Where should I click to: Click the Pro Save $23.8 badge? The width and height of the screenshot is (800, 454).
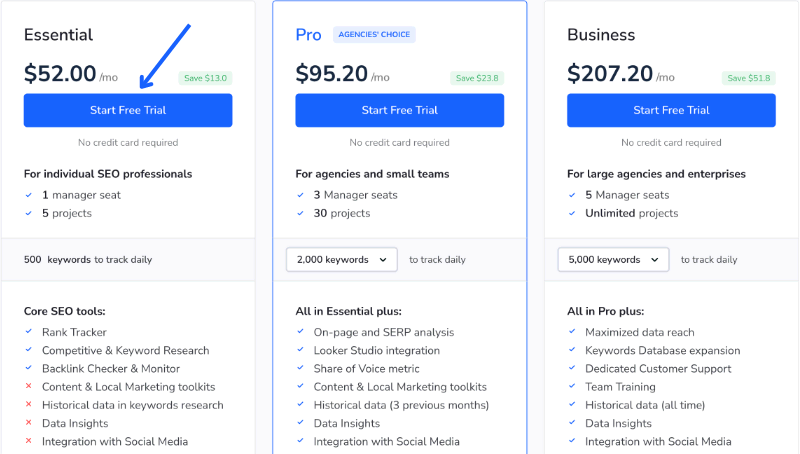click(477, 78)
